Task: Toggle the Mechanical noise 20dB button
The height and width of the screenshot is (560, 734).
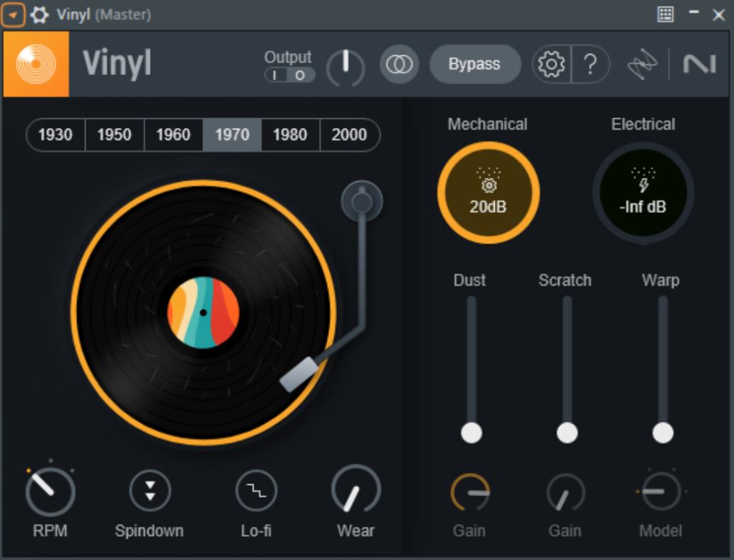Action: pos(488,193)
